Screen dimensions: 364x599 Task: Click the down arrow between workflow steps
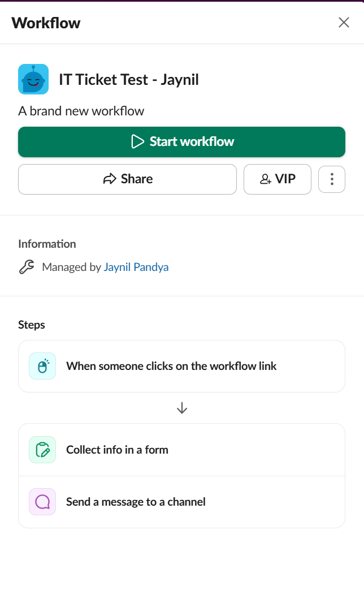coord(181,408)
